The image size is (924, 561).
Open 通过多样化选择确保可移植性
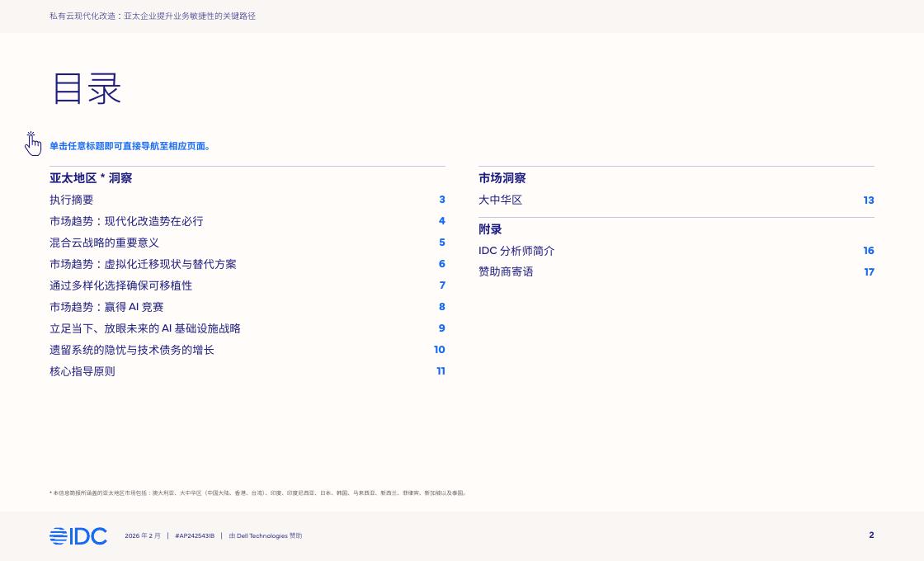click(120, 285)
